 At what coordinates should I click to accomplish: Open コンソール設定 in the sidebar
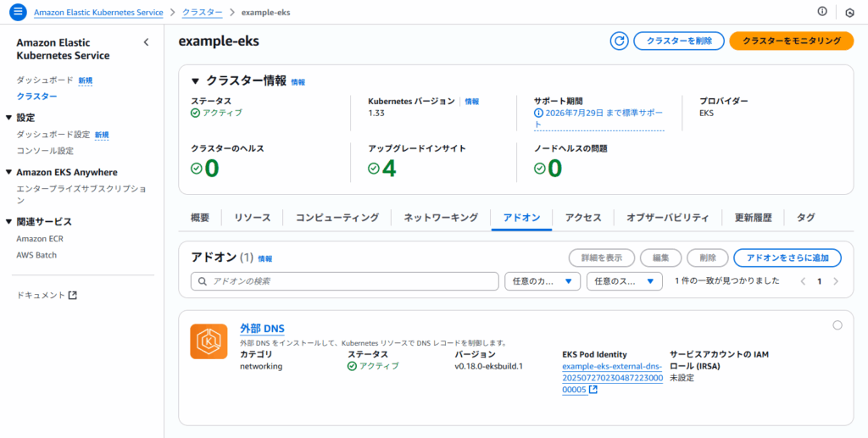click(45, 151)
